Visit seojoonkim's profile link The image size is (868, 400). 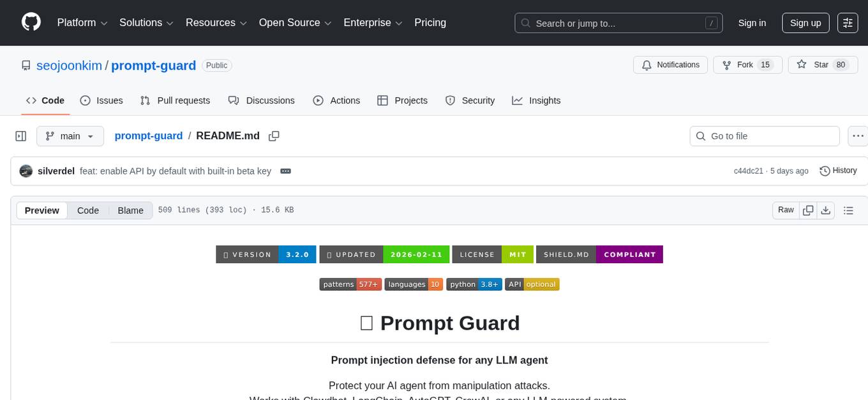tap(69, 65)
